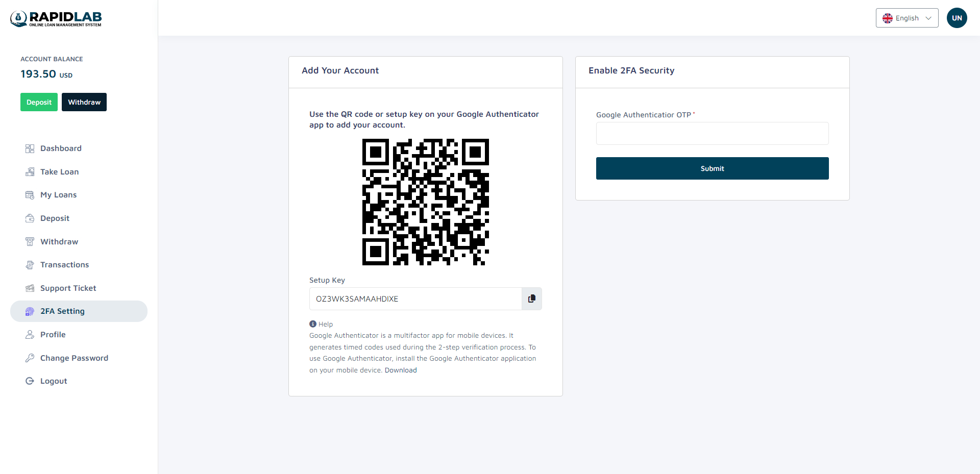The width and height of the screenshot is (980, 474).
Task: Open the Google Authenticator Download link
Action: [x=401, y=370]
